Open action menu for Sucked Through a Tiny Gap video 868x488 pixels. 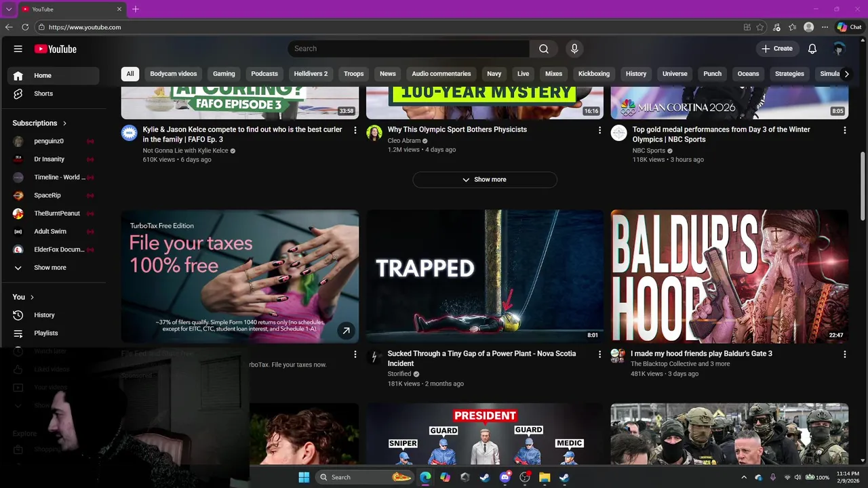[599, 354]
